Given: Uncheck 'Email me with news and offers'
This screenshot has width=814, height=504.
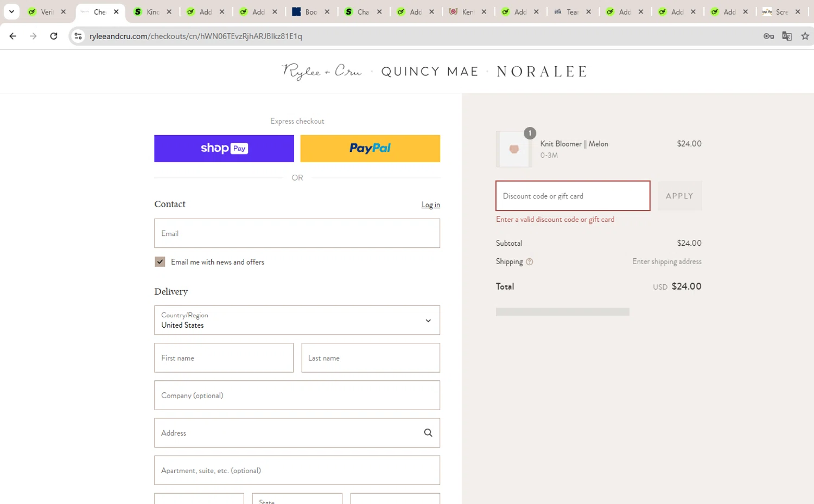Looking at the screenshot, I should (x=160, y=261).
